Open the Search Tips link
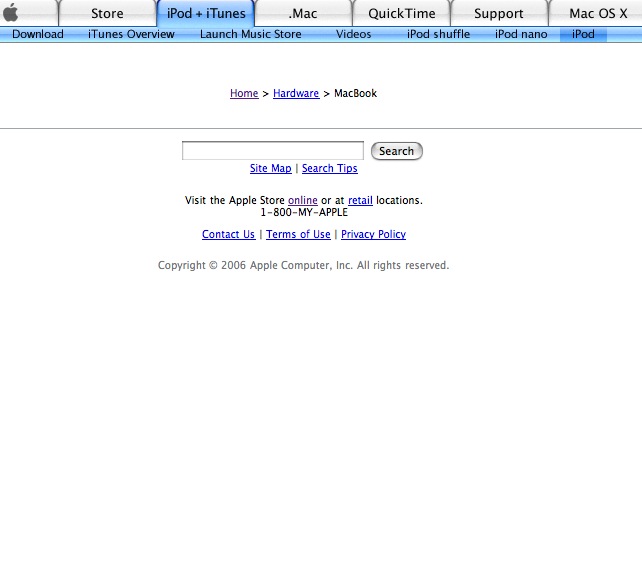Screen dimensions: 642x562 pos(330,168)
